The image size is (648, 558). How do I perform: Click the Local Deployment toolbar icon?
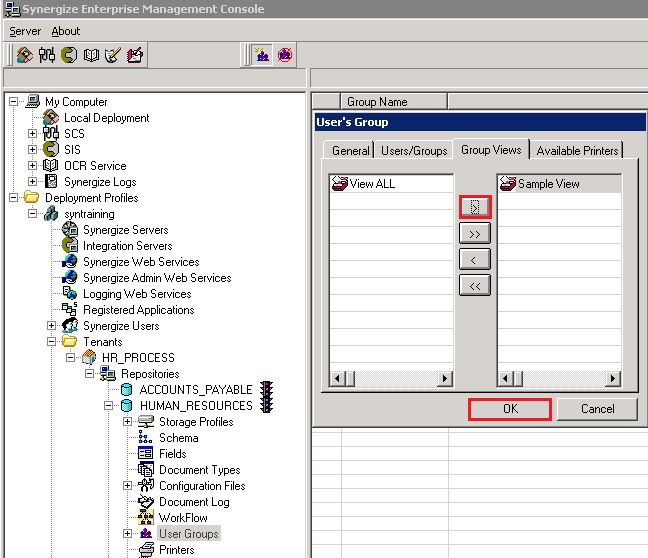pyautogui.click(x=24, y=55)
